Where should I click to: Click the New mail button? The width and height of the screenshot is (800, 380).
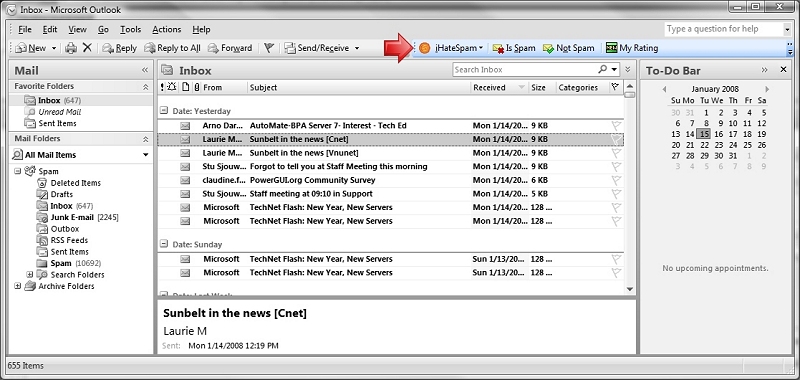(x=31, y=48)
